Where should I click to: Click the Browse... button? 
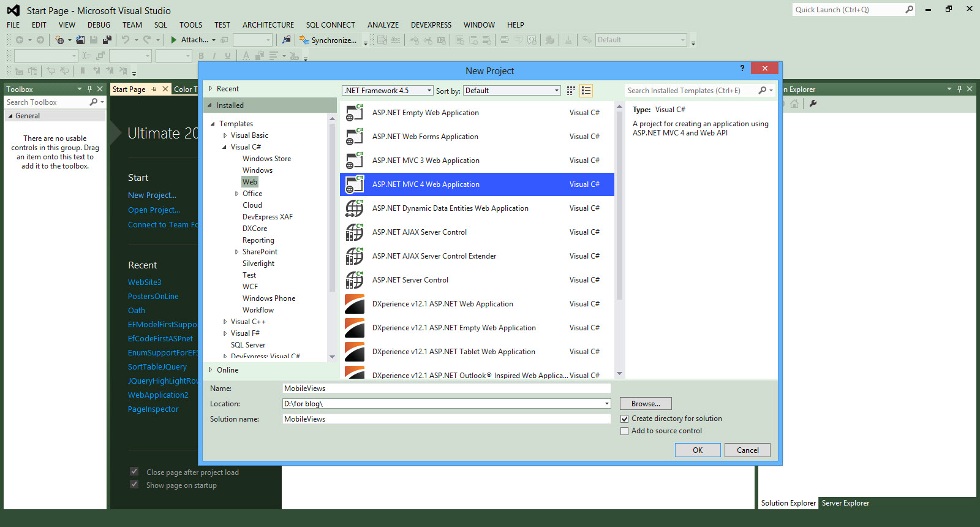646,404
